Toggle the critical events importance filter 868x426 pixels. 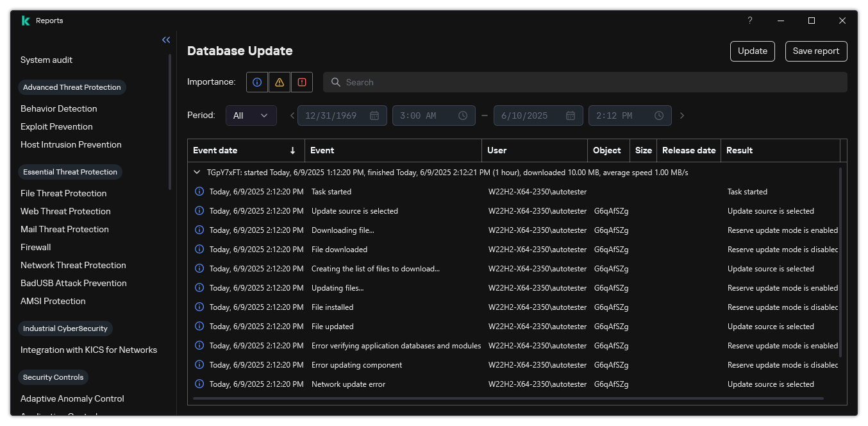[x=301, y=82]
